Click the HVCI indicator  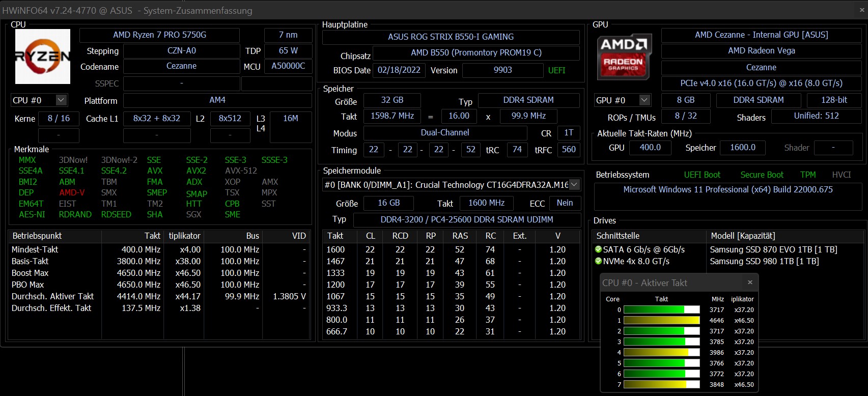(x=842, y=175)
